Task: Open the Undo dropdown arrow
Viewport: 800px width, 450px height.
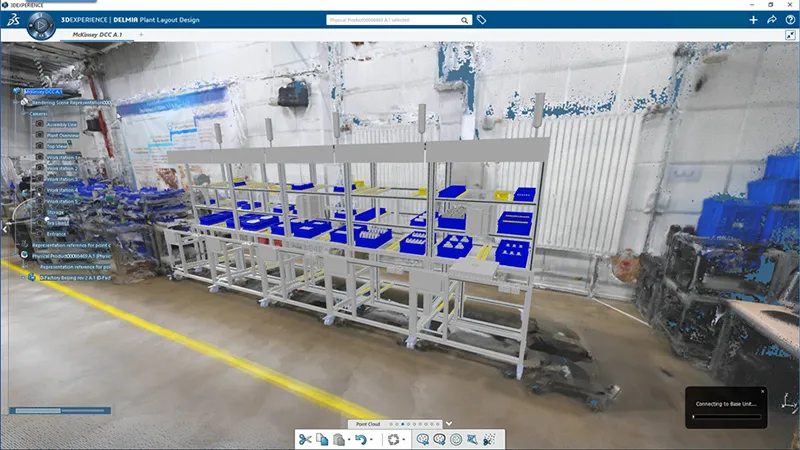Action: [x=372, y=440]
